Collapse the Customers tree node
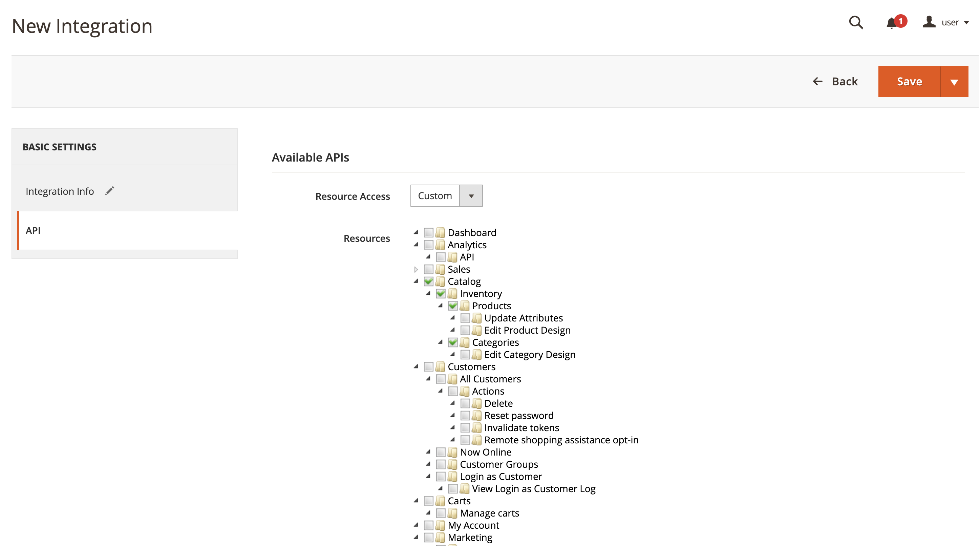 tap(416, 367)
